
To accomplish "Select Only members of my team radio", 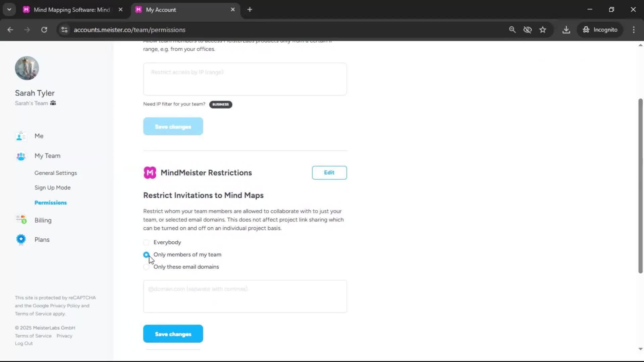I will pyautogui.click(x=146, y=255).
